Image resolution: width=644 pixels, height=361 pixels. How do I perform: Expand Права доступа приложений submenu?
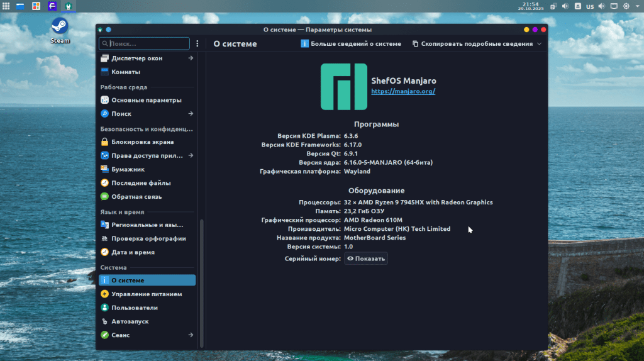(191, 155)
